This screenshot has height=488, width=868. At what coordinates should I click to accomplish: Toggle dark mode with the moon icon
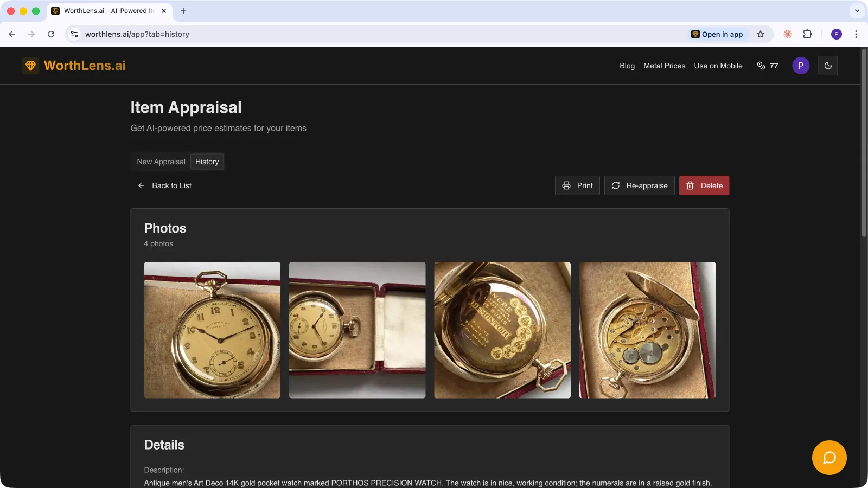point(828,66)
